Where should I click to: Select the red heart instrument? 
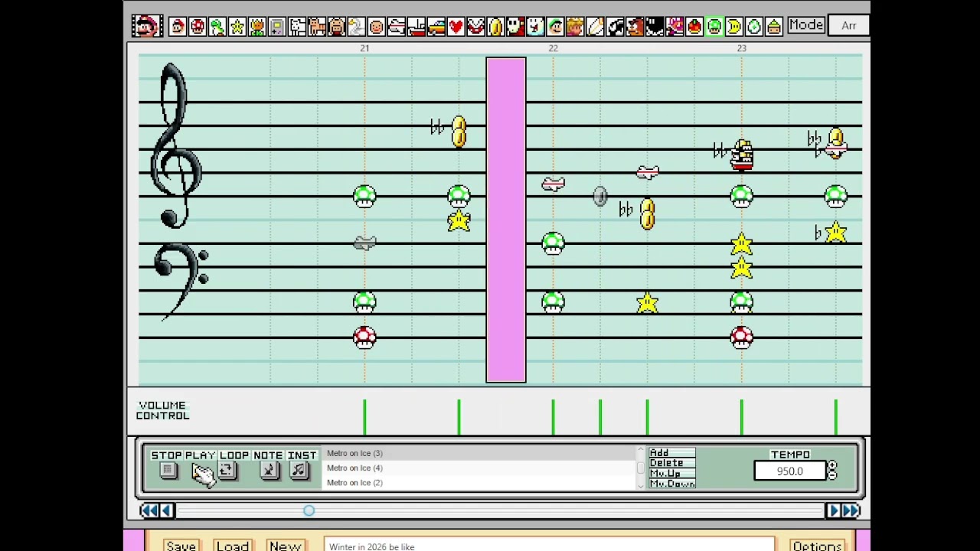point(456,26)
